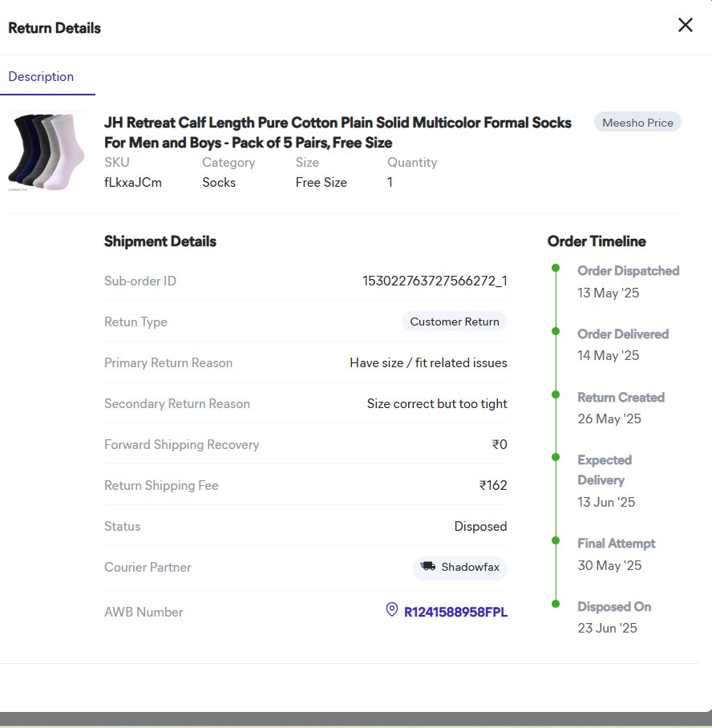712x728 pixels.
Task: Click the Return Shipping Fee value ₹162
Action: pyautogui.click(x=493, y=485)
